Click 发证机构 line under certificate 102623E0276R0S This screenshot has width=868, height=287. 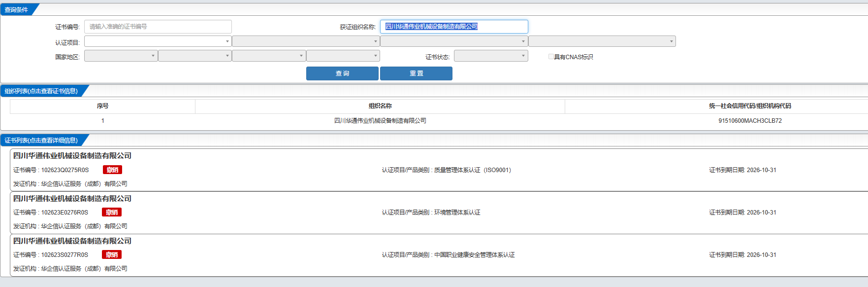coord(70,226)
